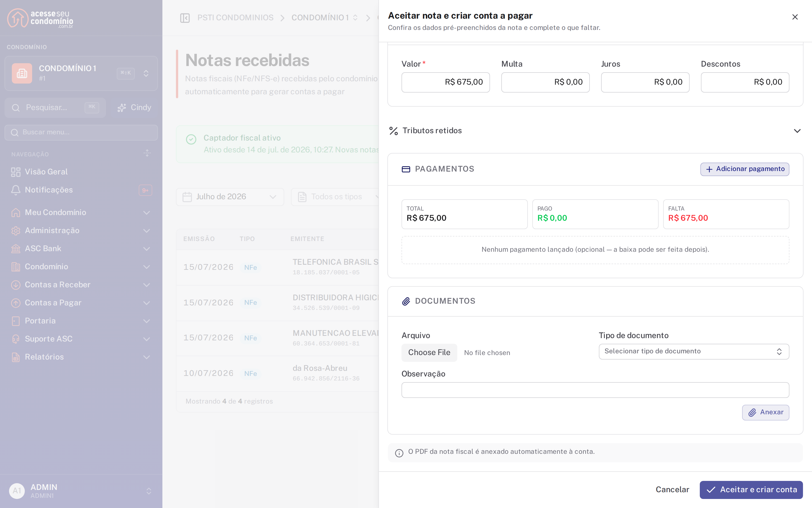Click the calendar icon in month filter

click(x=187, y=197)
